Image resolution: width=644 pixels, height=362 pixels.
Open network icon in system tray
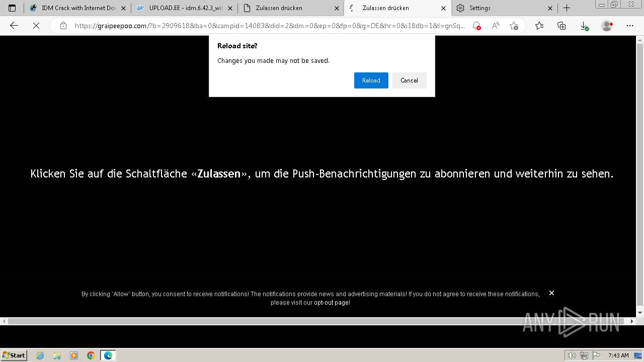pyautogui.click(x=584, y=355)
